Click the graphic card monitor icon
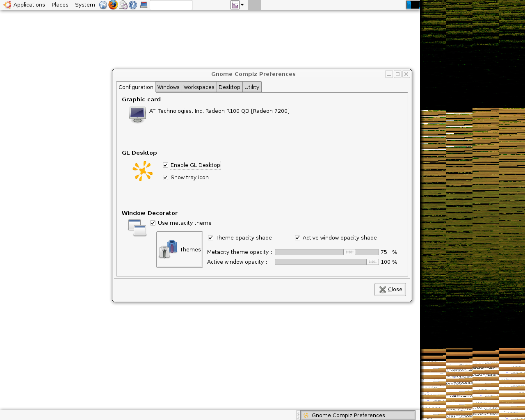525x420 pixels. [137, 114]
